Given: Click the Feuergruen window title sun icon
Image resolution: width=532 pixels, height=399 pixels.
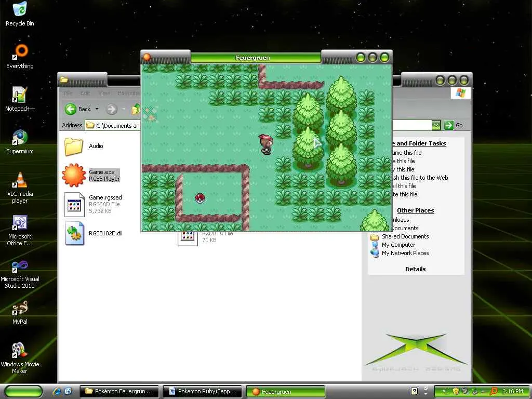Looking at the screenshot, I should (147, 57).
